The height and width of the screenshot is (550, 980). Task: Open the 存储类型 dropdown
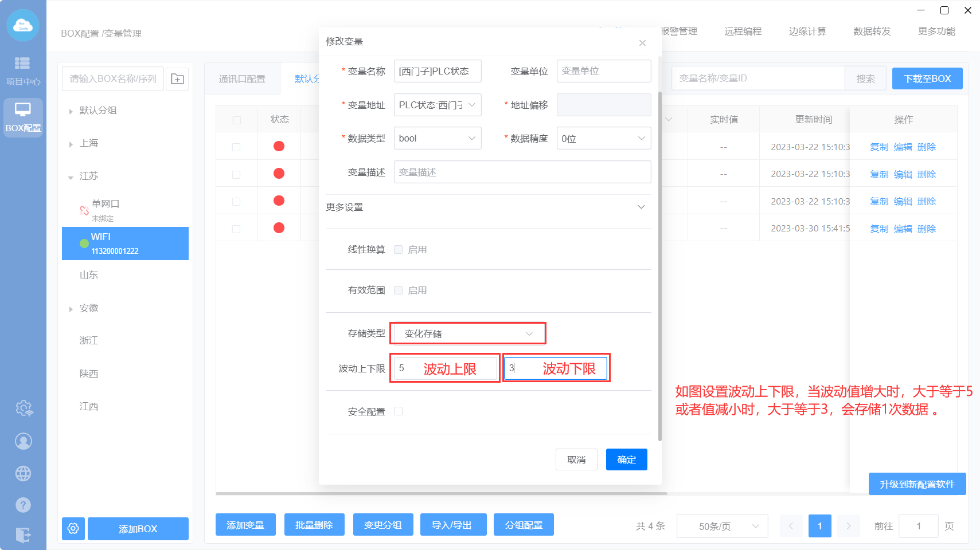click(468, 333)
